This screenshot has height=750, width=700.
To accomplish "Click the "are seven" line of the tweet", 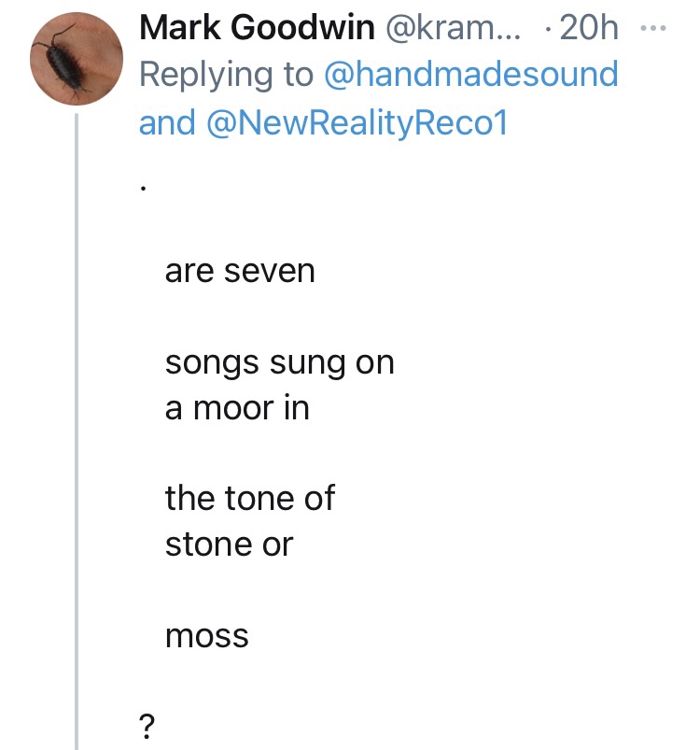I will click(x=240, y=272).
